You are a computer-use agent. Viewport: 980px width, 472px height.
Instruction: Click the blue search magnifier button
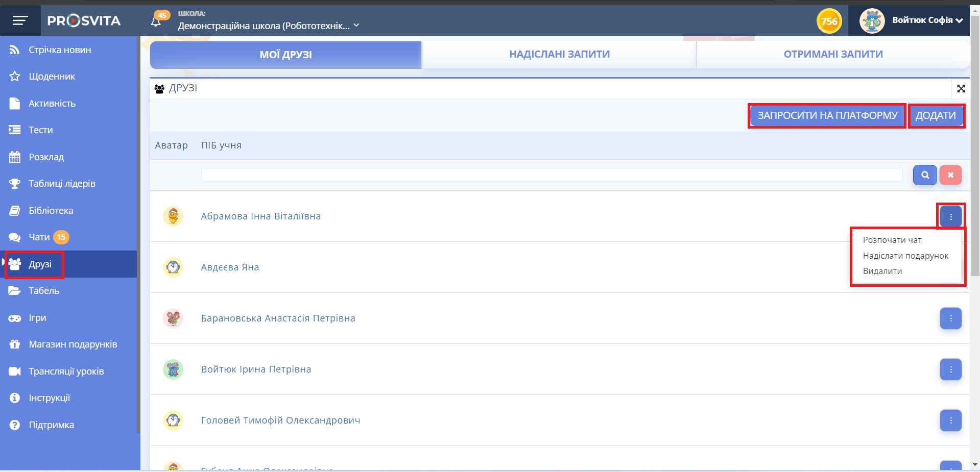click(924, 175)
